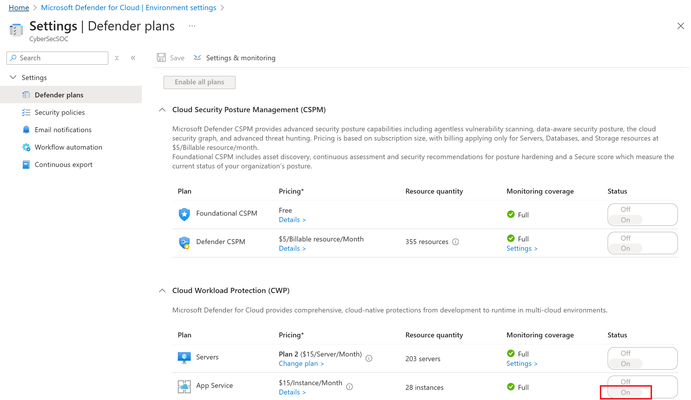Collapse the Cloud Security Posture Management section
The image size is (691, 400).
(x=162, y=110)
